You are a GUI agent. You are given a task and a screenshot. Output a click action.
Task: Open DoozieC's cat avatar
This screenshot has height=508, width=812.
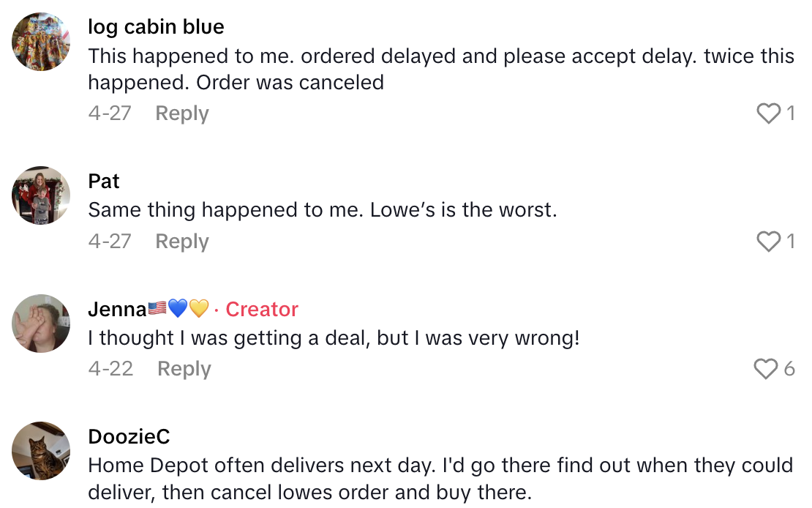coord(41,451)
